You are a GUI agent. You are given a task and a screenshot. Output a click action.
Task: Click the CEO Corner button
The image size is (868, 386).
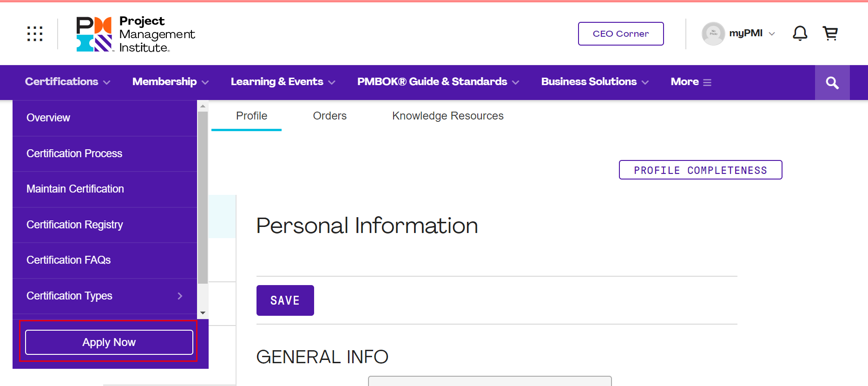click(620, 34)
